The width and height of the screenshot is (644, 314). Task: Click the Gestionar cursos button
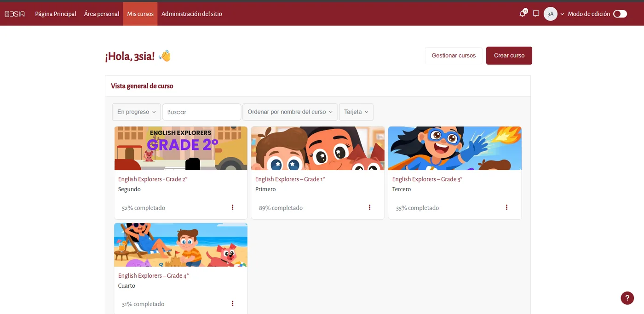click(x=454, y=56)
